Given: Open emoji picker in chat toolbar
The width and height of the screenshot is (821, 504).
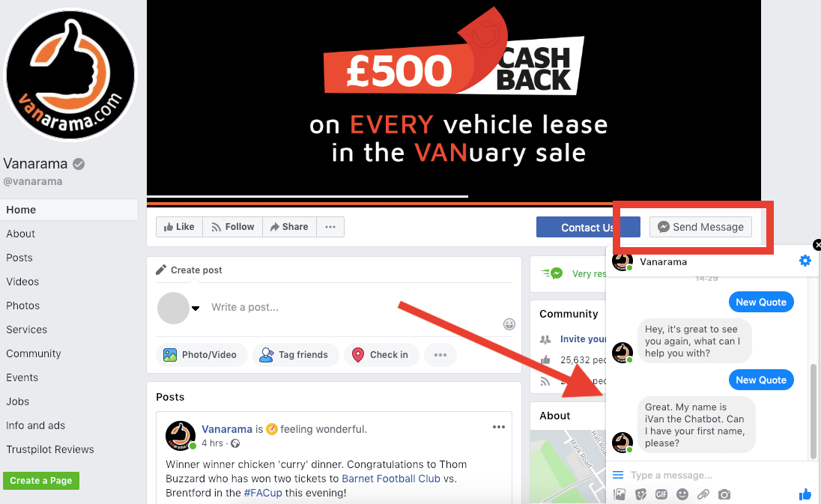Looking at the screenshot, I should [682, 494].
